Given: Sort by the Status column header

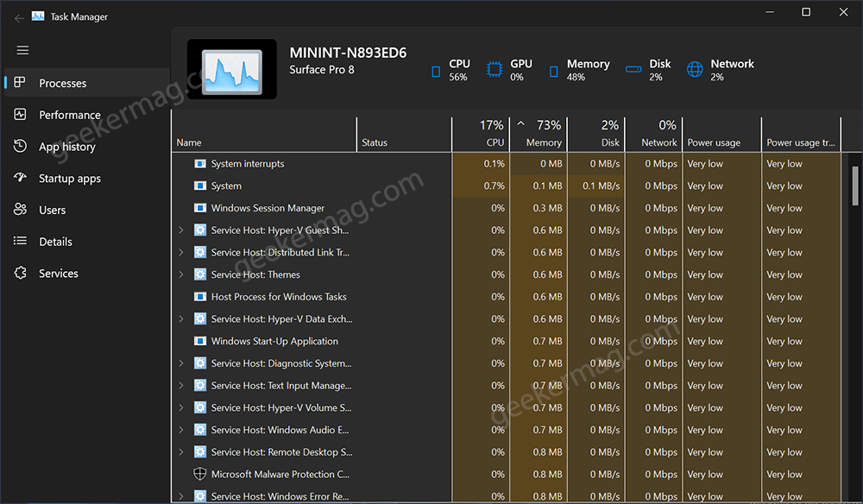Looking at the screenshot, I should [404, 135].
